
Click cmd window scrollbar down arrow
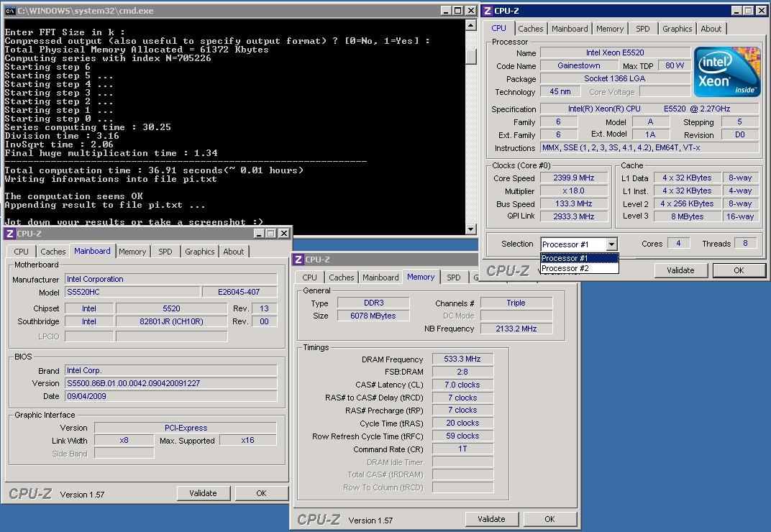470,229
